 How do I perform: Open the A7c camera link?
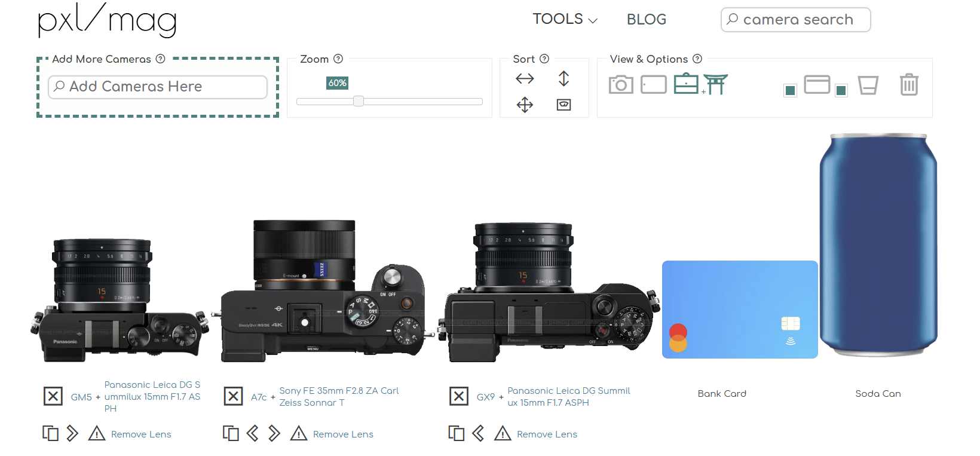tap(259, 397)
